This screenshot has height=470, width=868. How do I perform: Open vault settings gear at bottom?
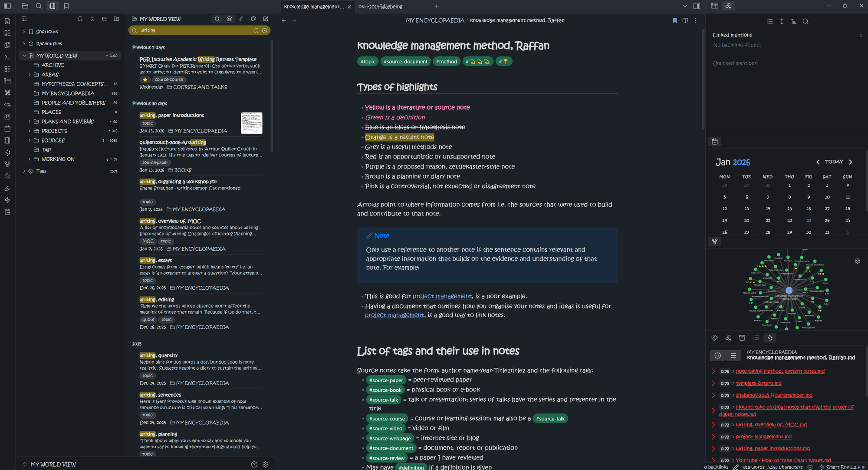[266, 464]
